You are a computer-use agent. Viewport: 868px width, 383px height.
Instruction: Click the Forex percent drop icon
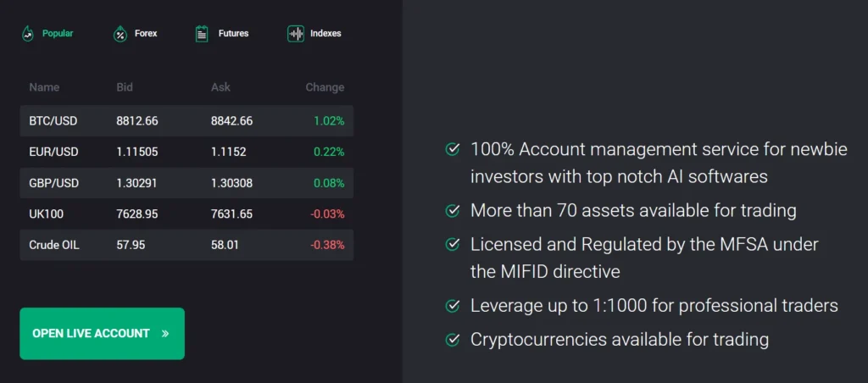pos(120,34)
